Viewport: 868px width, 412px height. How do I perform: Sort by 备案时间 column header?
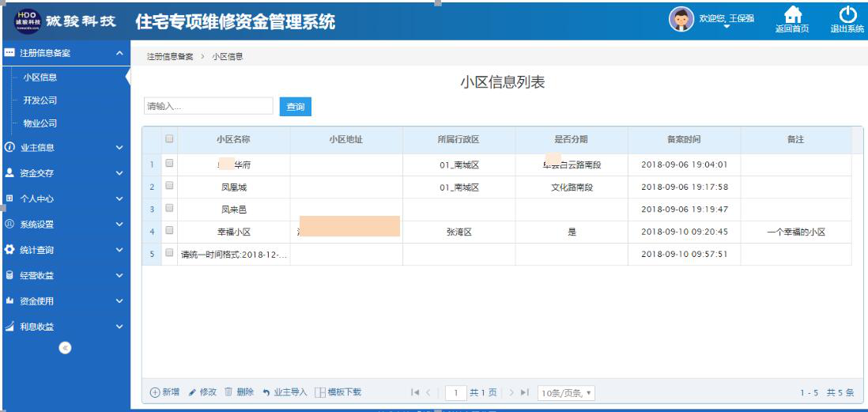click(x=684, y=139)
